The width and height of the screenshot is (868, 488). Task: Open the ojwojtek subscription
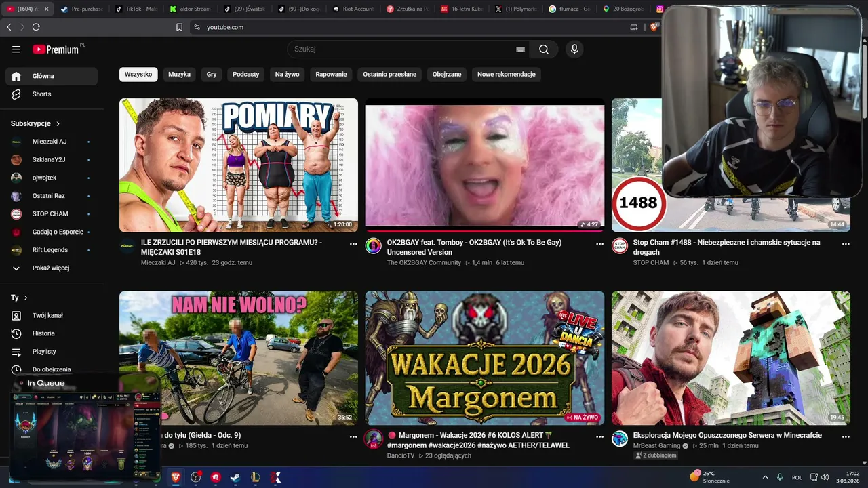click(52, 178)
